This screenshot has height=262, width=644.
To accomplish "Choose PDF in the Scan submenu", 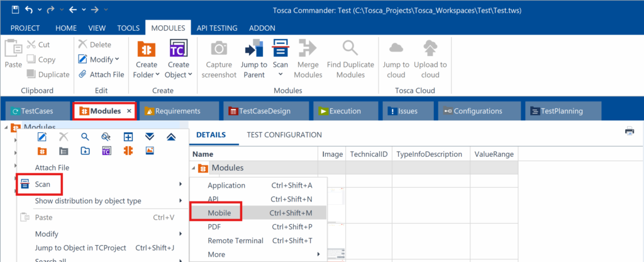I will coord(258,227).
